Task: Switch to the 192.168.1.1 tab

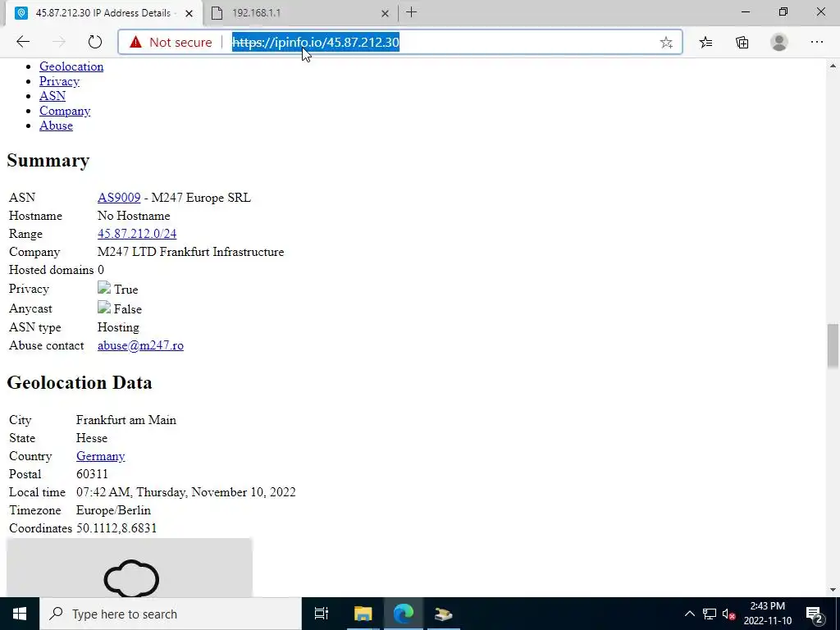Action: coord(300,13)
